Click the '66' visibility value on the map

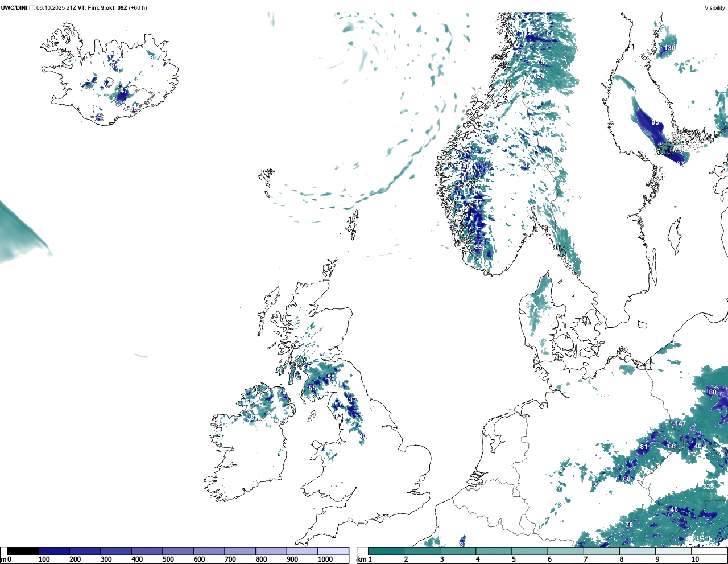pos(672,446)
